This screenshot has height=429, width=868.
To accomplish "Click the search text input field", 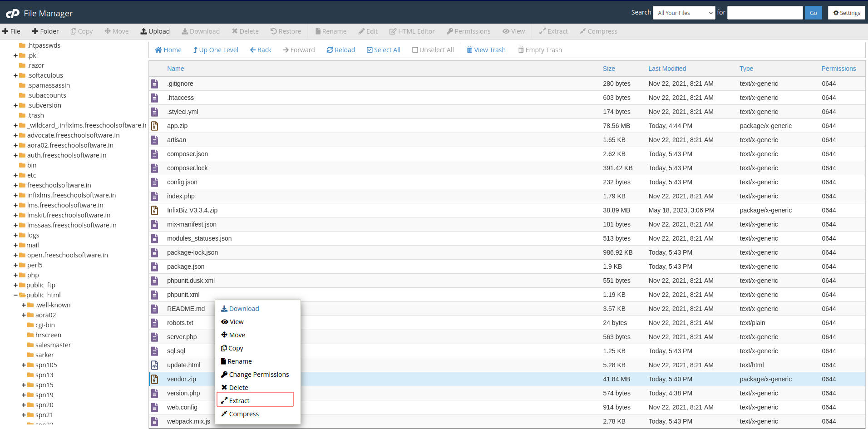I will tap(764, 13).
